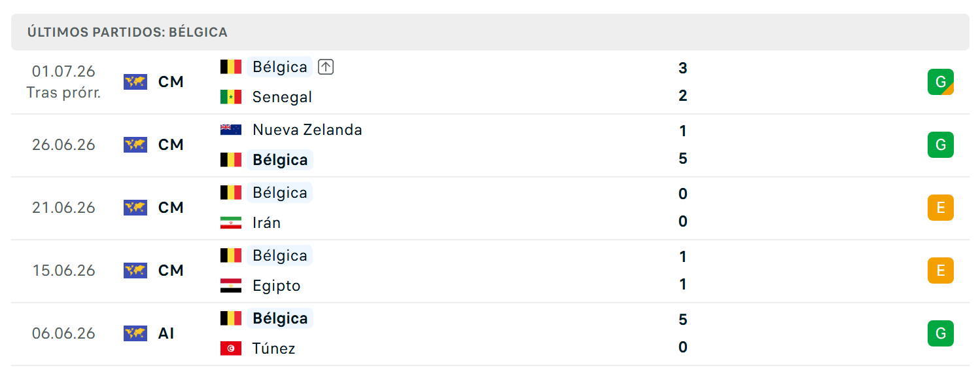The image size is (980, 374).
Task: Open team Senegal
Action: (x=282, y=97)
